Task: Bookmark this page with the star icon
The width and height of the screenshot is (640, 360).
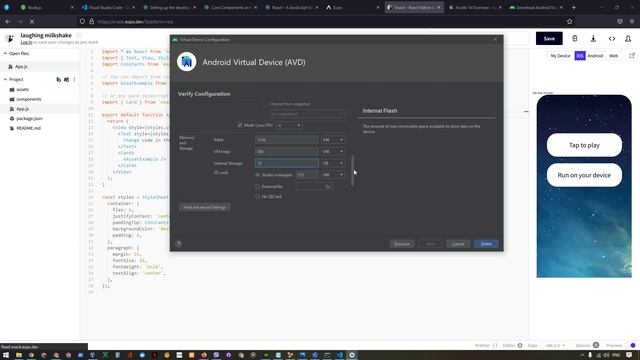Action: pyautogui.click(x=569, y=21)
